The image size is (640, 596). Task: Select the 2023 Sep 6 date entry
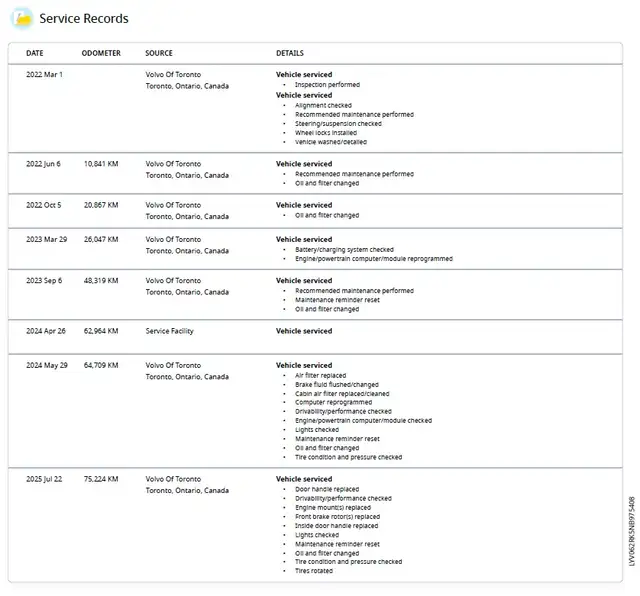44,281
